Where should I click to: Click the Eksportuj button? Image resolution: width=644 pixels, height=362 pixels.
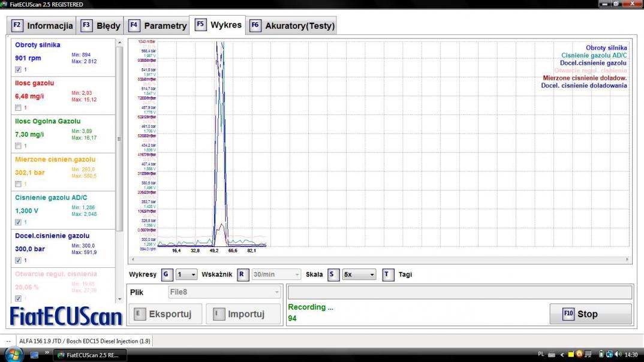[x=165, y=314]
